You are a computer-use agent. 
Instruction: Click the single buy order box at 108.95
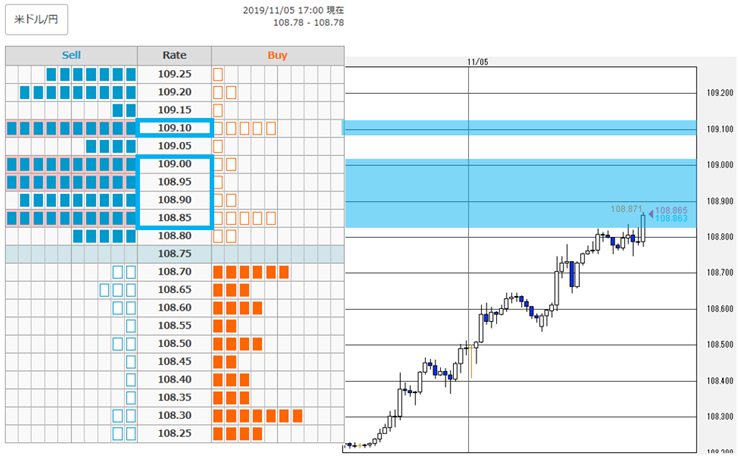tap(218, 182)
